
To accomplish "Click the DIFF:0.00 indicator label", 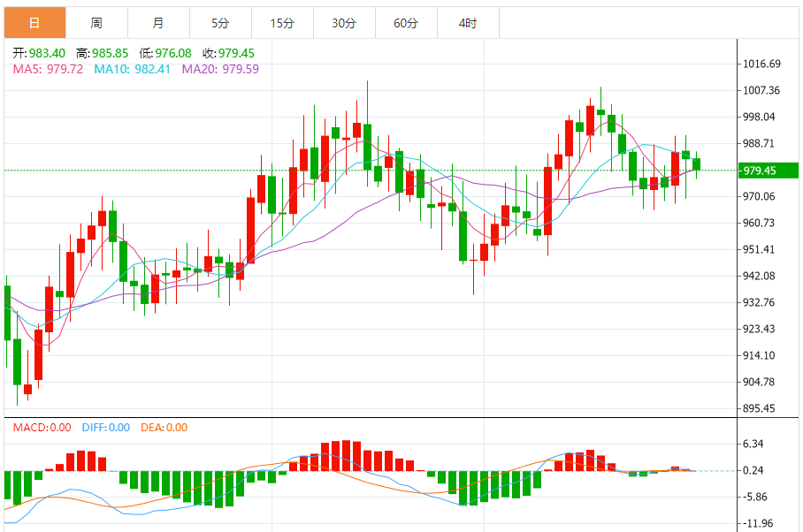I will point(106,428).
